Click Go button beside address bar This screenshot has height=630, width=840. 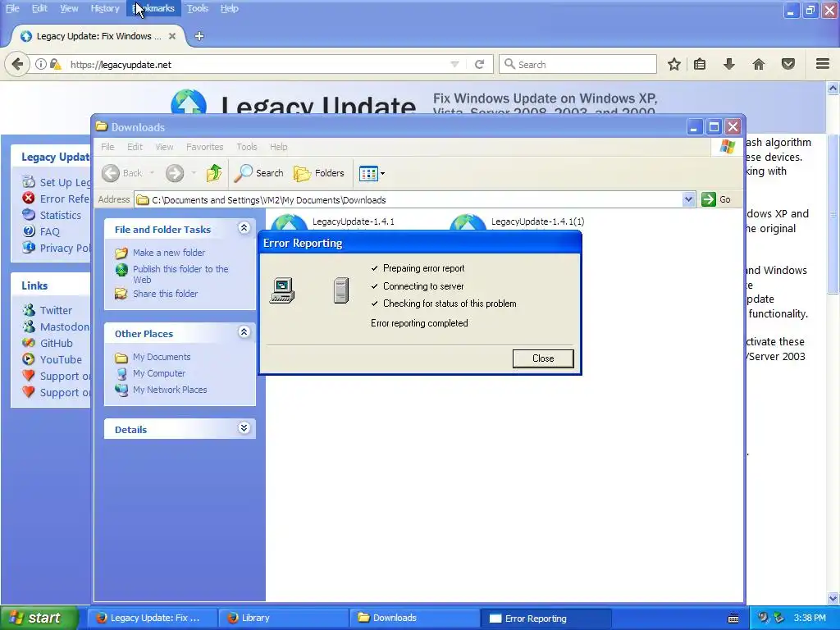click(x=716, y=199)
